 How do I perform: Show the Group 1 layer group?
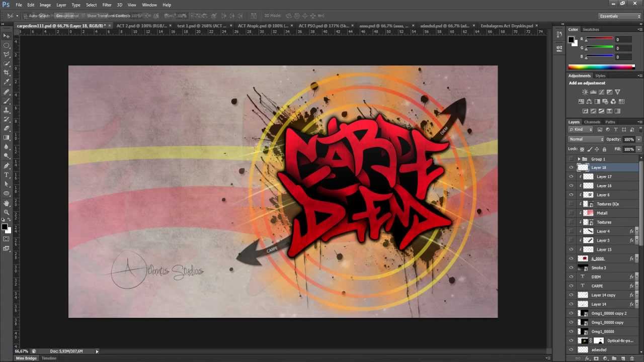point(571,159)
